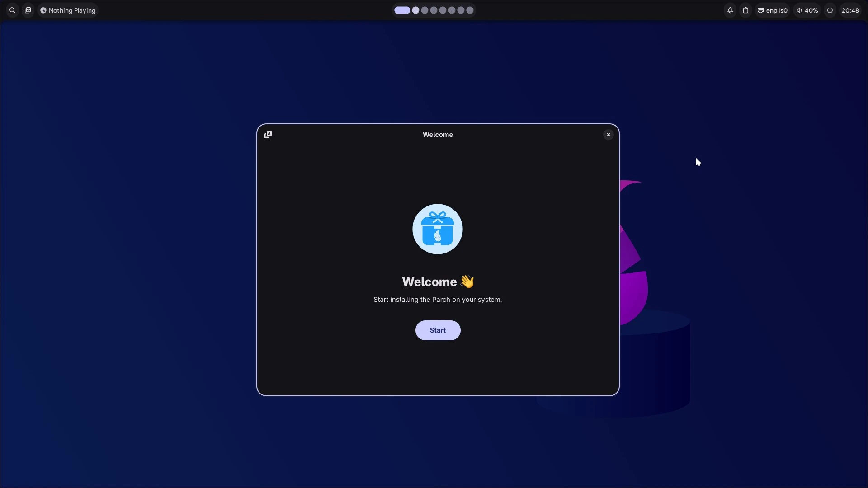
Task: Click the large 'Welcome' heading with waving hand
Action: [x=438, y=282]
